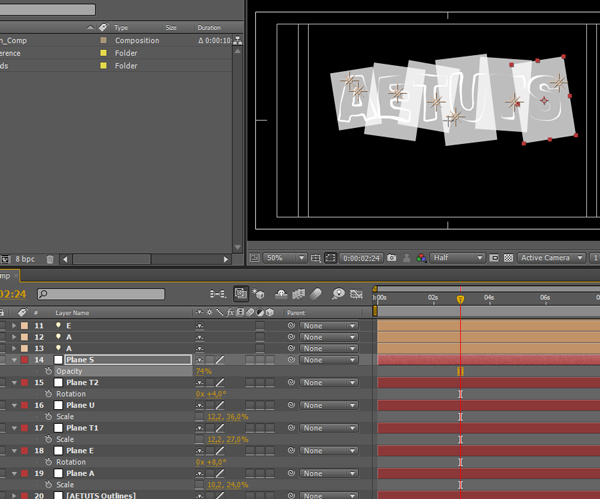Image resolution: width=600 pixels, height=499 pixels.
Task: Click the timeline layer search field
Action: pyautogui.click(x=101, y=294)
